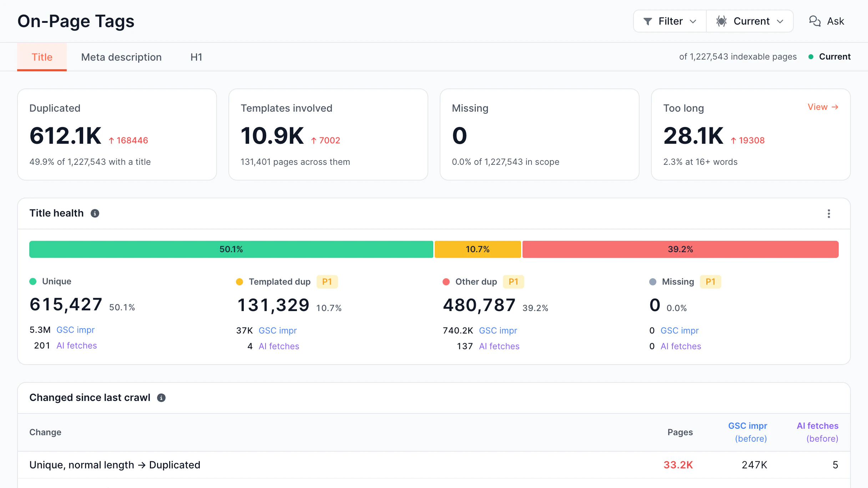This screenshot has height=488, width=868.
Task: Sort by AI fetches (before) column header
Action: pyautogui.click(x=818, y=432)
